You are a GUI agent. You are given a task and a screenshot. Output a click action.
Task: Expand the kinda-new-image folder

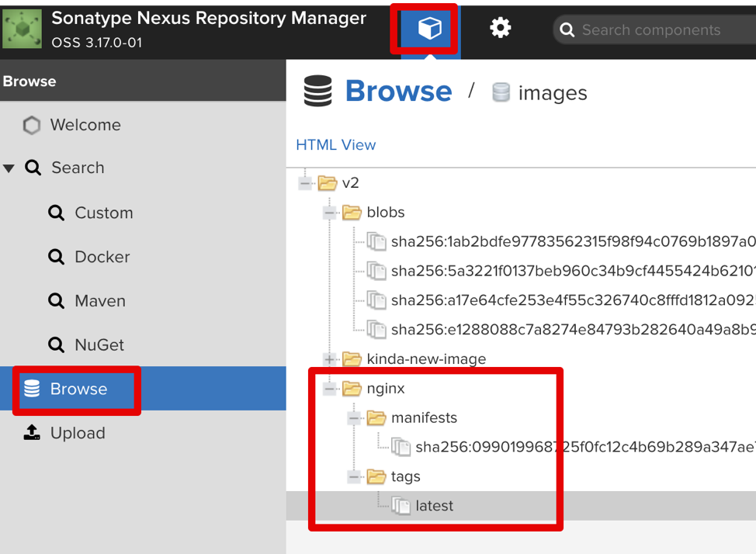329,359
